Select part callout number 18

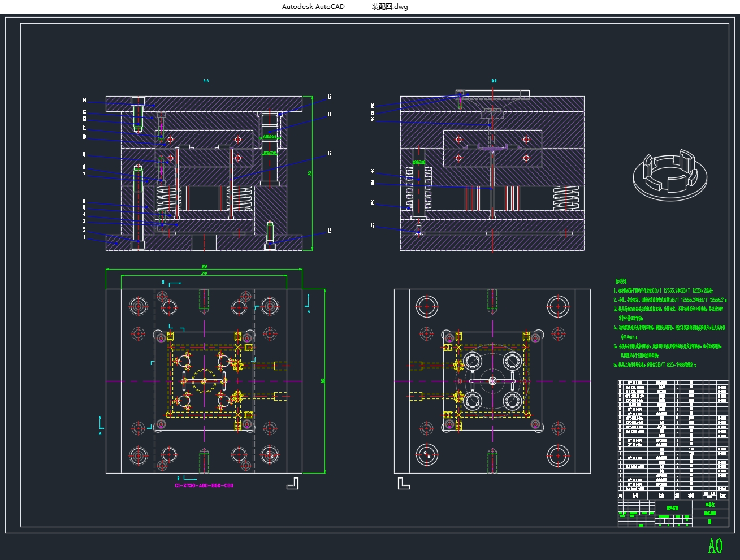point(330,231)
